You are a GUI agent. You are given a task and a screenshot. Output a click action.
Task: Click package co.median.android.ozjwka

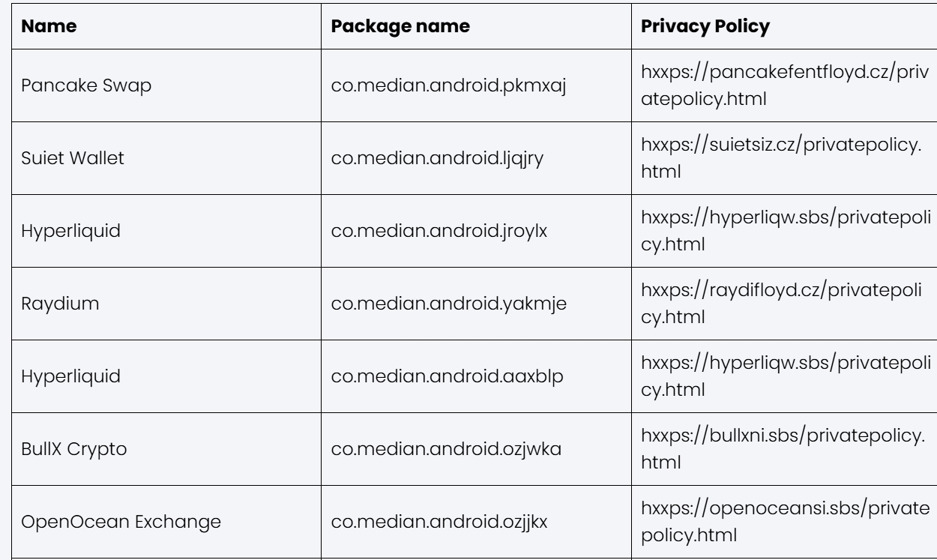coord(448,448)
